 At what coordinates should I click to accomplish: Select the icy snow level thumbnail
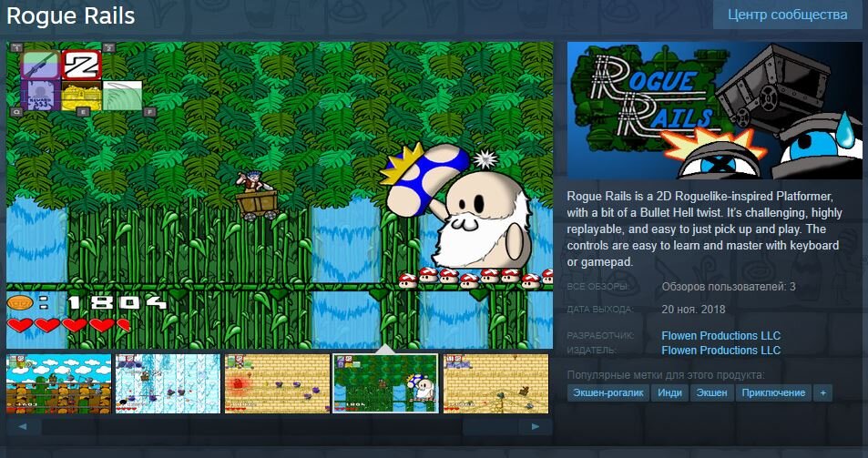click(168, 384)
